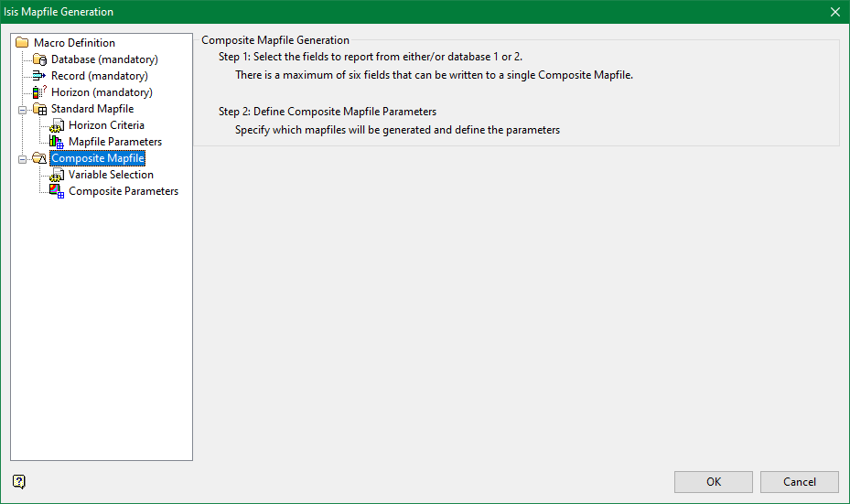Open Variable Selection tree item
The height and width of the screenshot is (504, 850).
tap(111, 175)
